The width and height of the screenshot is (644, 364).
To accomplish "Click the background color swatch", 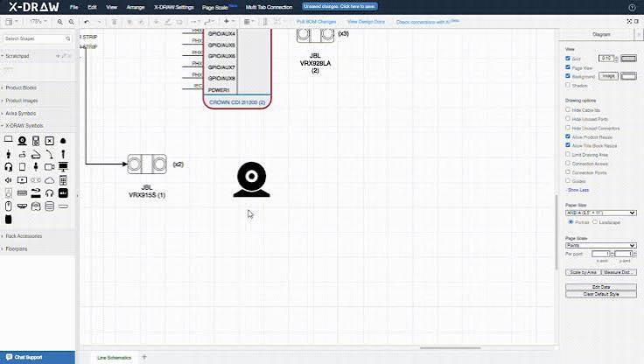I will (x=628, y=76).
